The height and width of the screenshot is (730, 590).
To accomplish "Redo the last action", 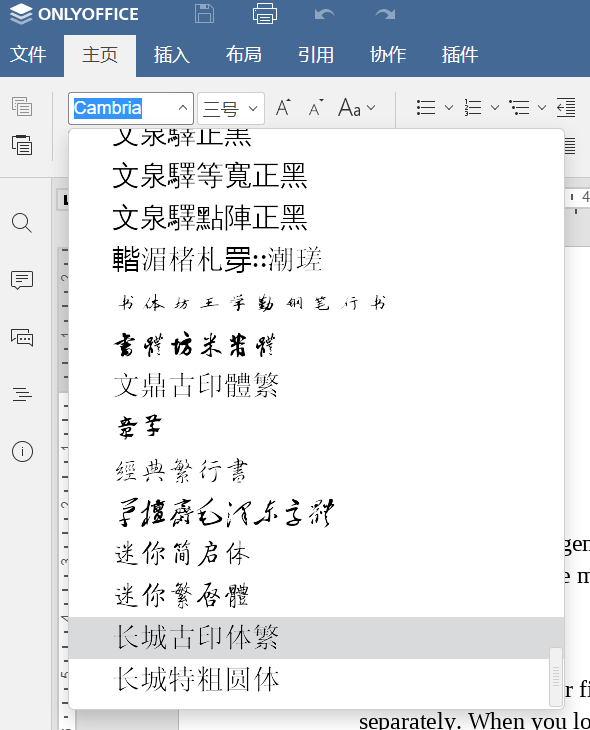I will 385,14.
